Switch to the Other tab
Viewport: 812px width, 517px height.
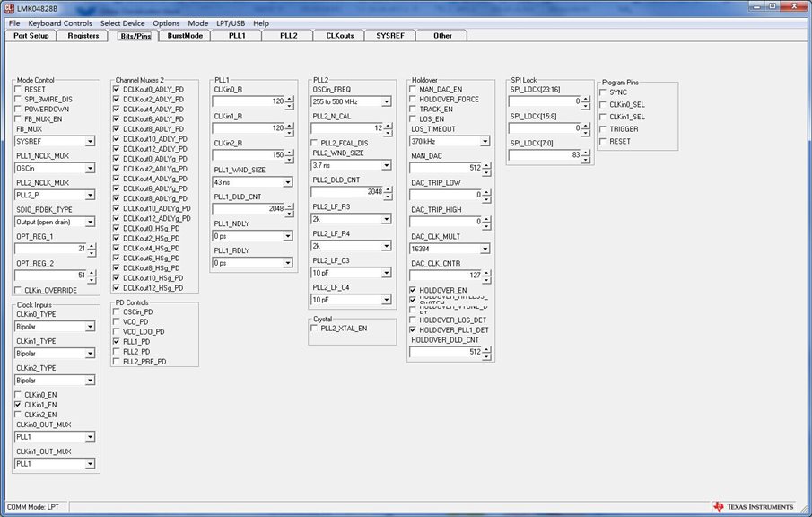tap(442, 36)
